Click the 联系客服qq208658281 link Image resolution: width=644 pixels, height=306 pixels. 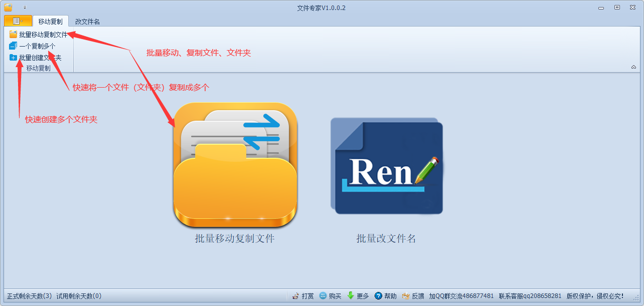coord(530,296)
